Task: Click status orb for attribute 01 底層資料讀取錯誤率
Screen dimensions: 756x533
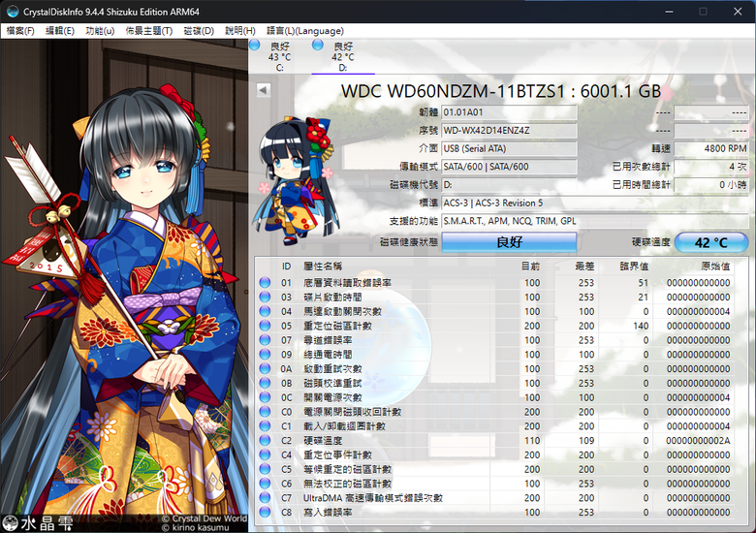Action: click(x=265, y=282)
